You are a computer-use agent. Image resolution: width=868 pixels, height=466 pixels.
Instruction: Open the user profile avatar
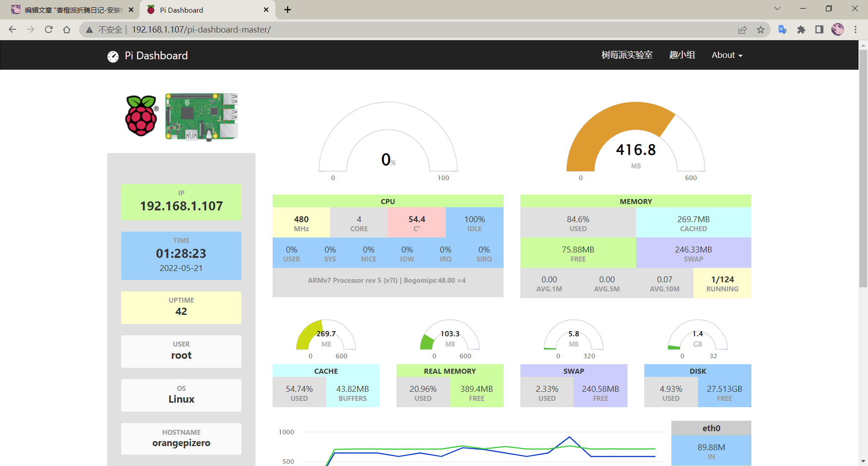pyautogui.click(x=838, y=29)
